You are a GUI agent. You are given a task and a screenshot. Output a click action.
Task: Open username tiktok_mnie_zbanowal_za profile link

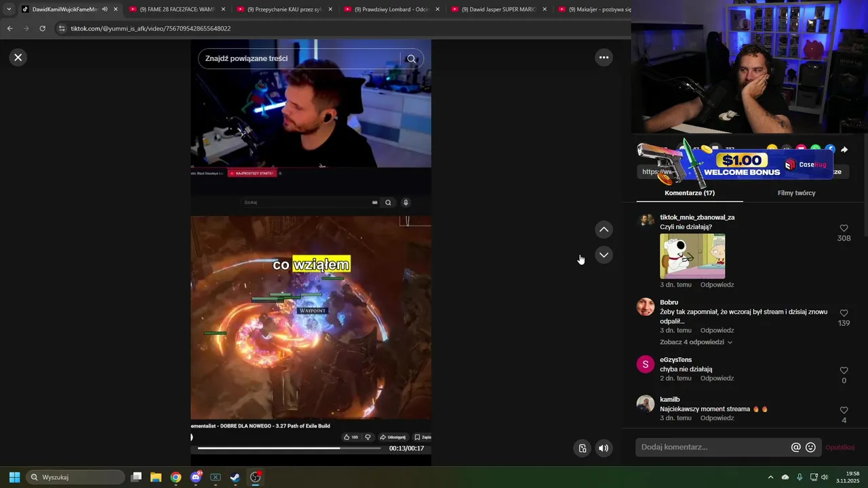(697, 218)
